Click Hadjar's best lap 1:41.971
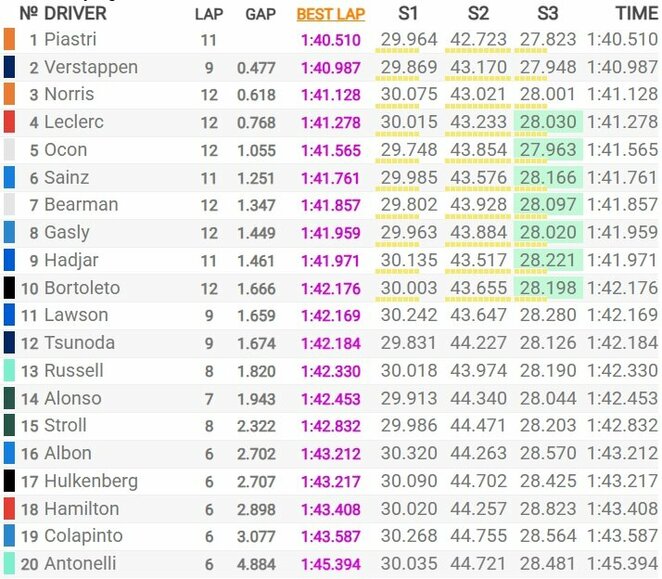 click(332, 260)
